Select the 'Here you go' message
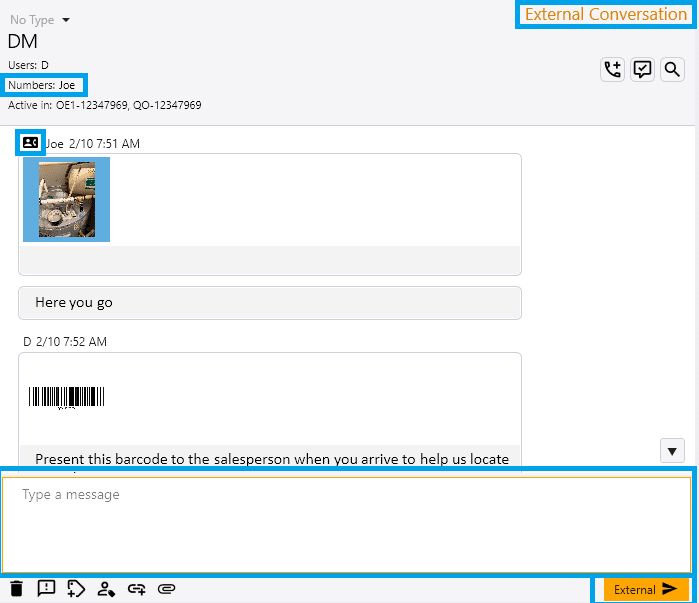 tap(269, 302)
